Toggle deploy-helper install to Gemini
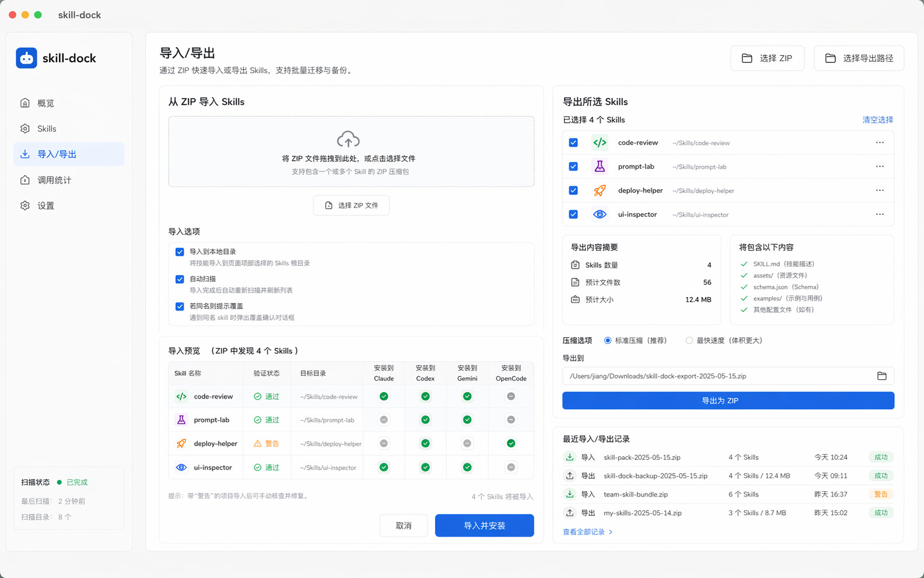The height and width of the screenshot is (578, 924). 467,443
